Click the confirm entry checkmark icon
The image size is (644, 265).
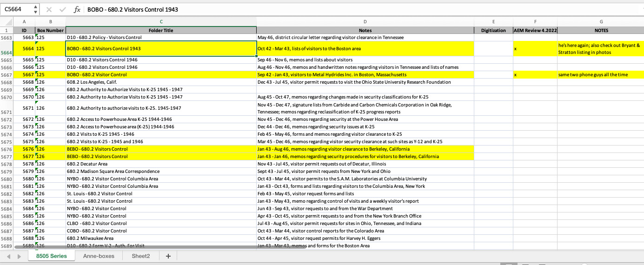[62, 9]
